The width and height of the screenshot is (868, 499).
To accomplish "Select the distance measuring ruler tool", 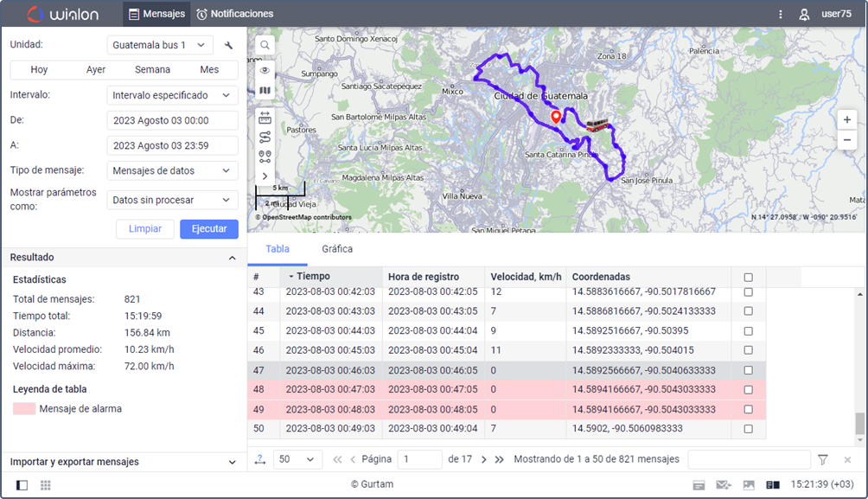I will (265, 118).
